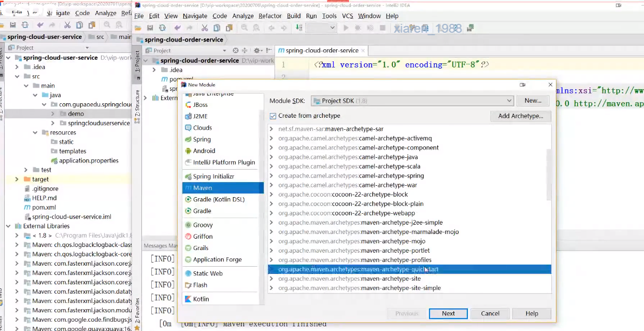The height and width of the screenshot is (331, 644).
Task: Click the New... SDK button
Action: pyautogui.click(x=533, y=101)
